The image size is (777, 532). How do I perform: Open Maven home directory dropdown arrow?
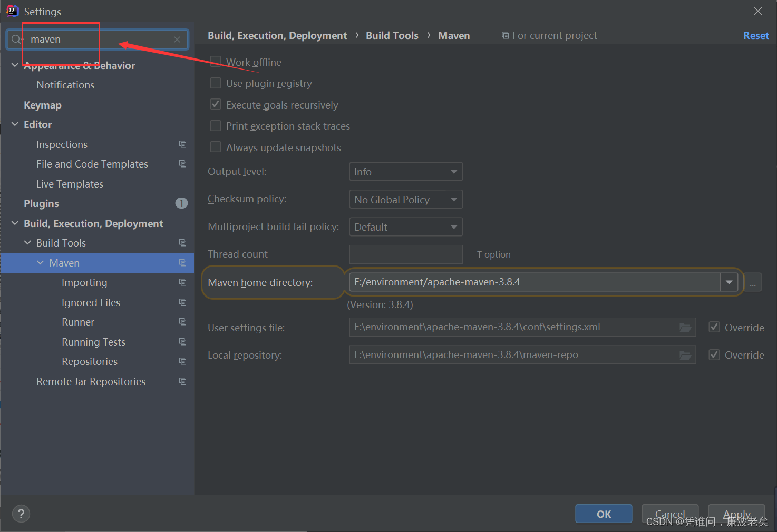pyautogui.click(x=729, y=282)
